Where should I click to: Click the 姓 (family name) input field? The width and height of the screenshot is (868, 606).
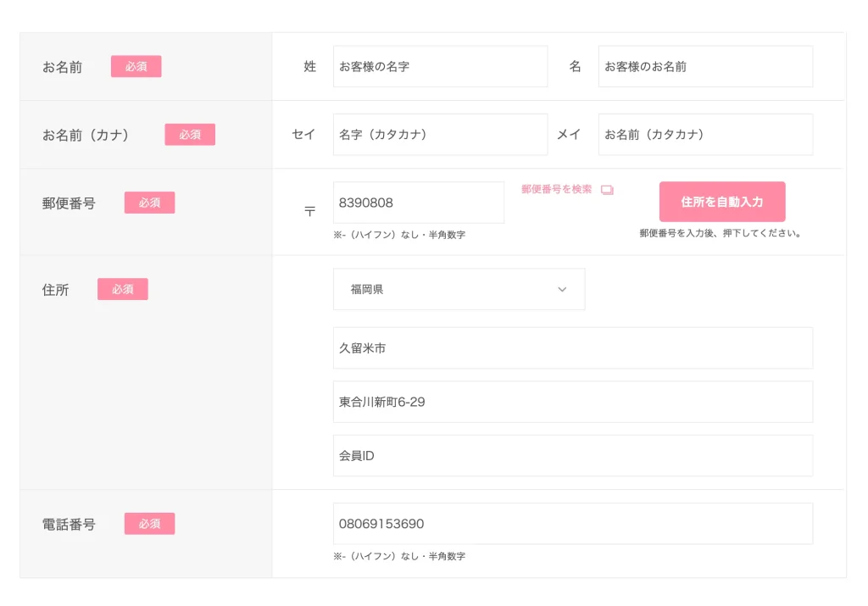click(440, 66)
